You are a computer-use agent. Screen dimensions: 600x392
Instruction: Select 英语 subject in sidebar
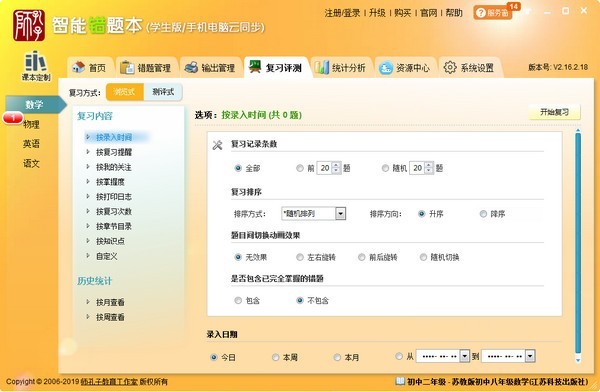pos(31,144)
